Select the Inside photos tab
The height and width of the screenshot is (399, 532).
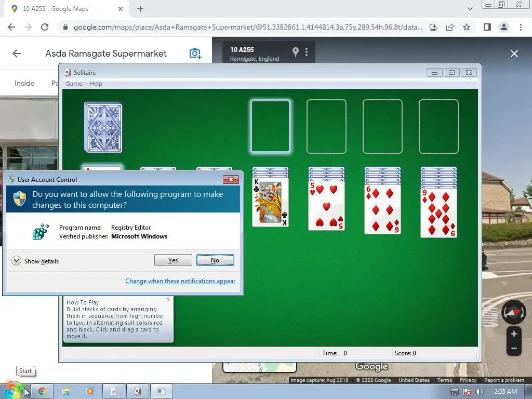24,83
